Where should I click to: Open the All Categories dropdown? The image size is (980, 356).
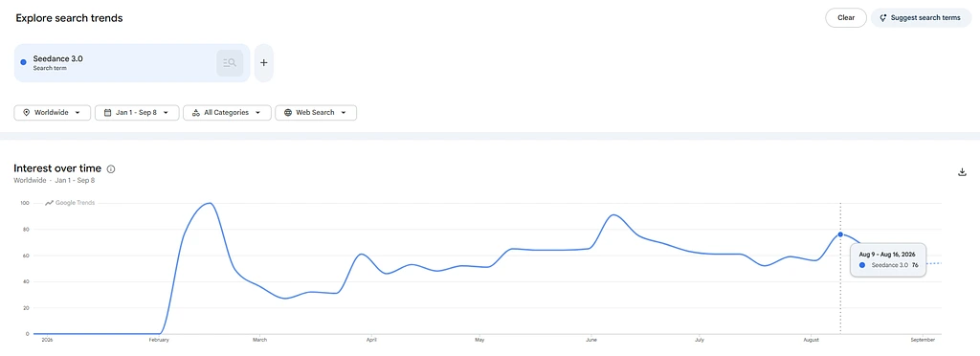click(x=227, y=112)
